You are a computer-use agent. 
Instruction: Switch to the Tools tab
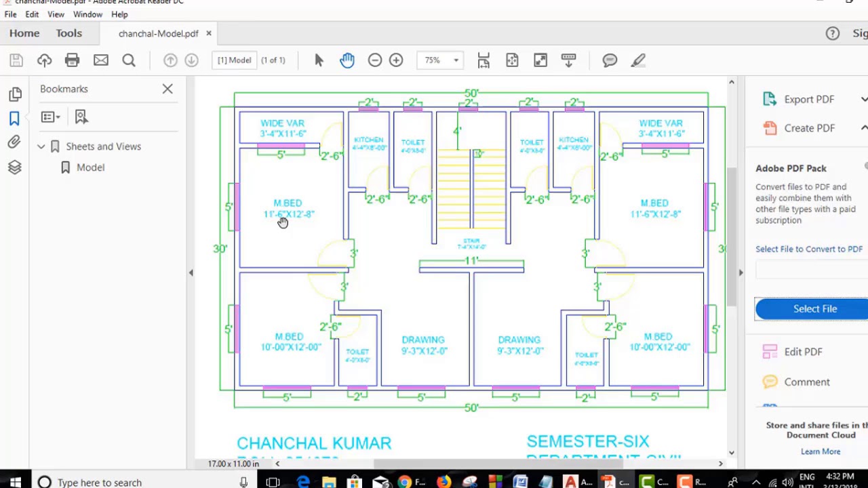pyautogui.click(x=68, y=33)
